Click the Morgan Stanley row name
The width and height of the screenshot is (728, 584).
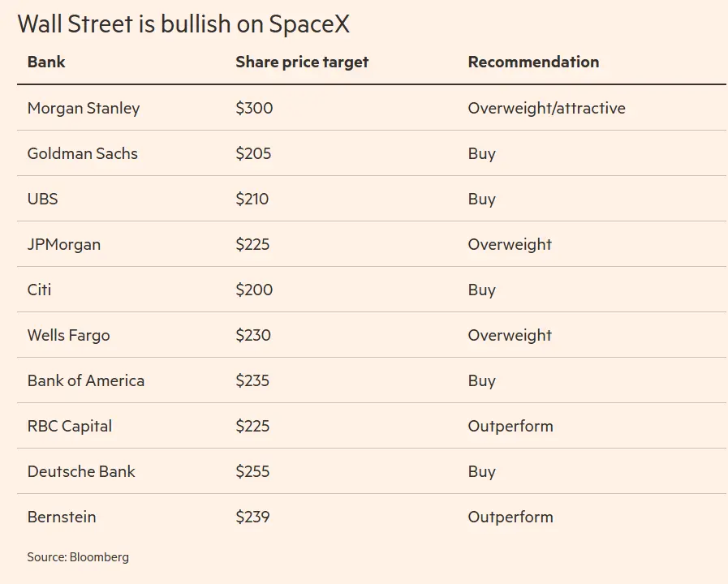84,108
